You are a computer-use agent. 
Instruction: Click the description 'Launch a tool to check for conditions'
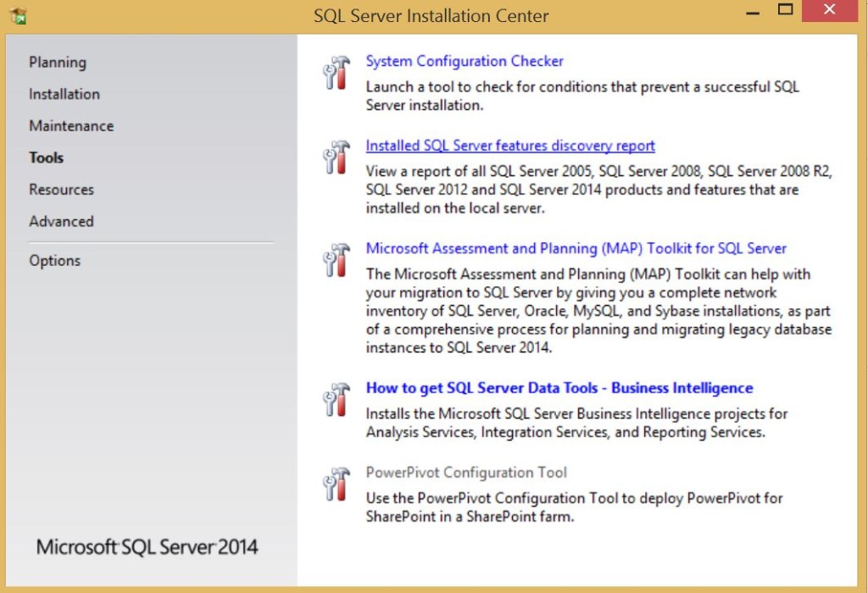582,96
